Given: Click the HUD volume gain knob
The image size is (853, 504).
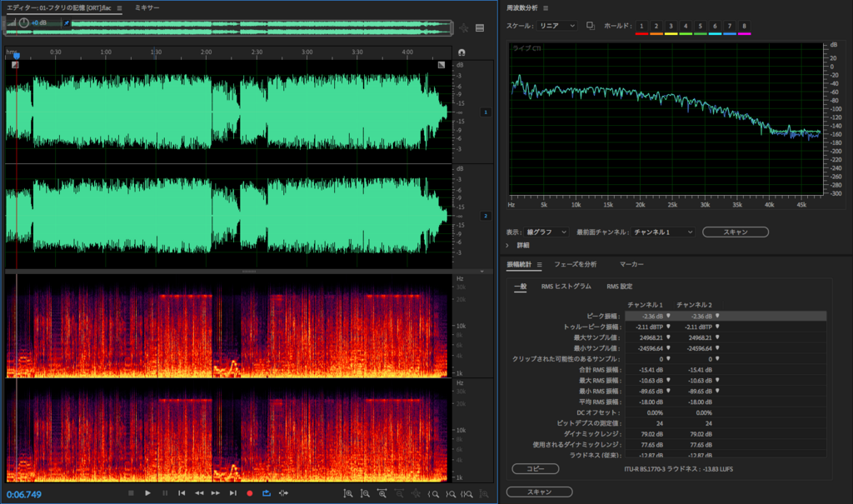Looking at the screenshot, I should tap(24, 22).
